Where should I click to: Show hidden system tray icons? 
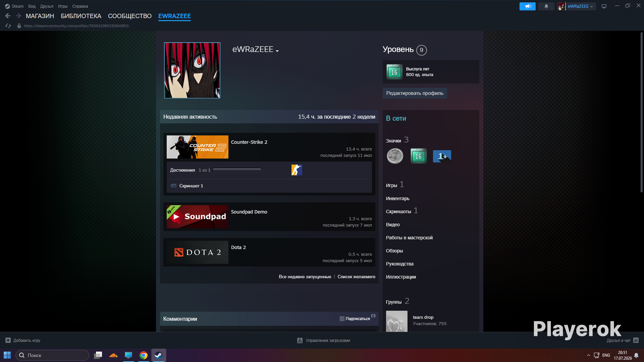click(x=588, y=355)
